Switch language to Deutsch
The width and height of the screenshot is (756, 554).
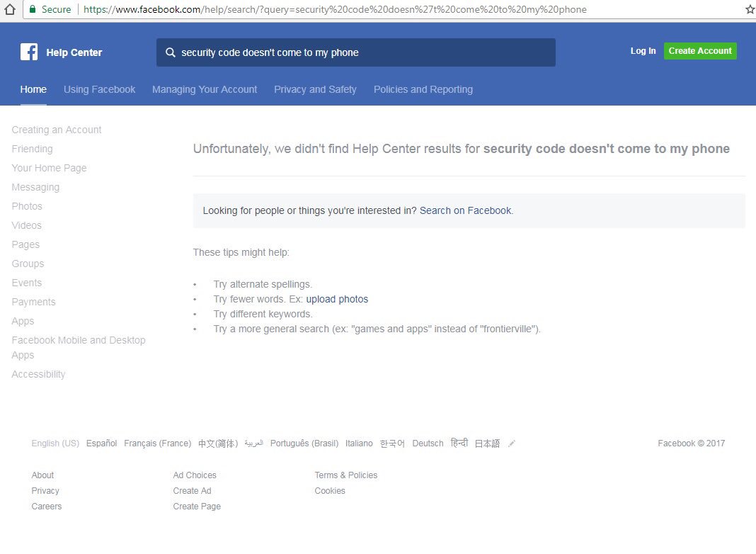(x=428, y=443)
